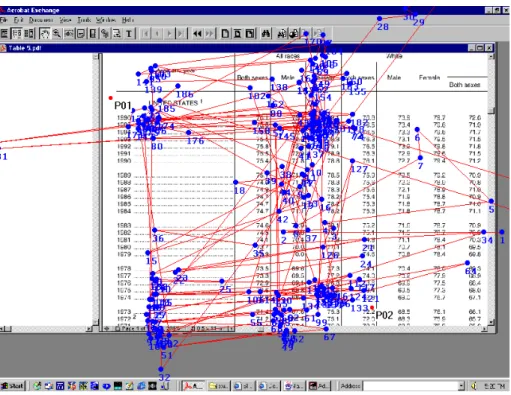Open the Tools menu
511x395 pixels.
[x=84, y=20]
